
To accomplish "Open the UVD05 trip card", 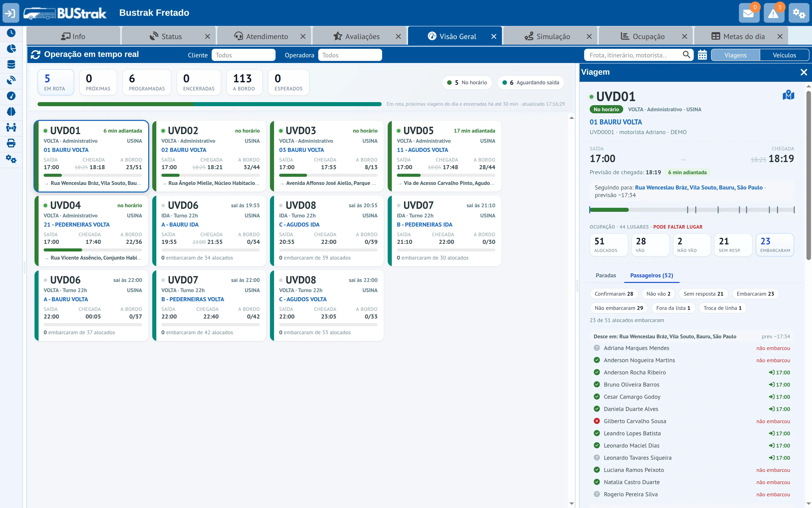I will pyautogui.click(x=445, y=156).
